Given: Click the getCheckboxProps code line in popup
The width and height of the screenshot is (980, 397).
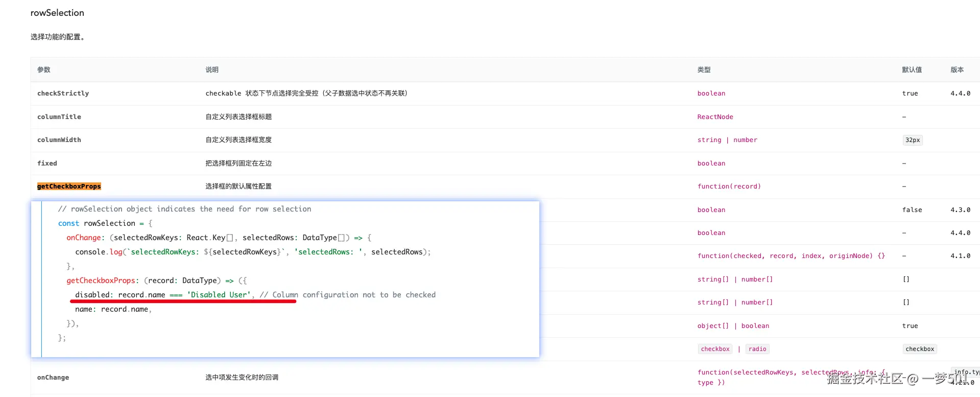Looking at the screenshot, I should pyautogui.click(x=157, y=281).
